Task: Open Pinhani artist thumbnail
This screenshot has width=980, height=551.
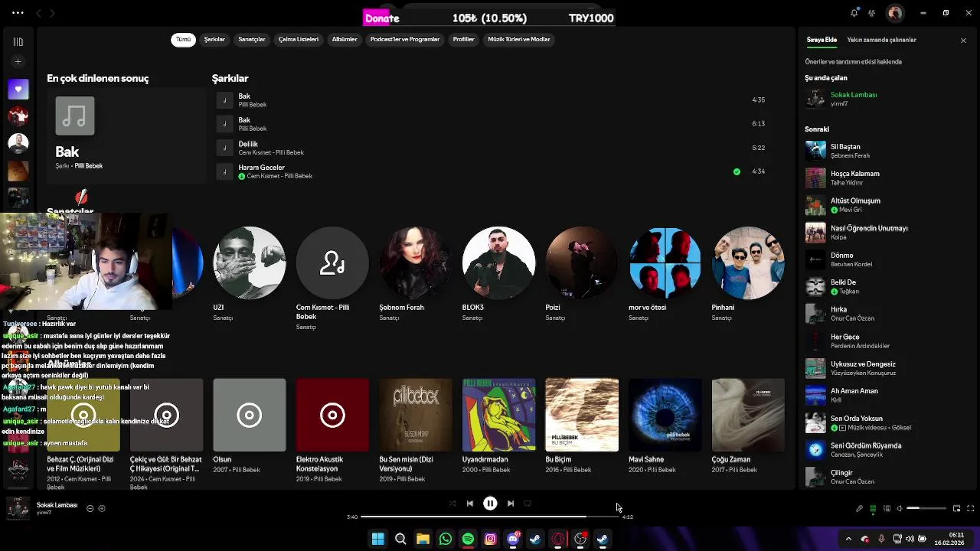Action: point(748,263)
